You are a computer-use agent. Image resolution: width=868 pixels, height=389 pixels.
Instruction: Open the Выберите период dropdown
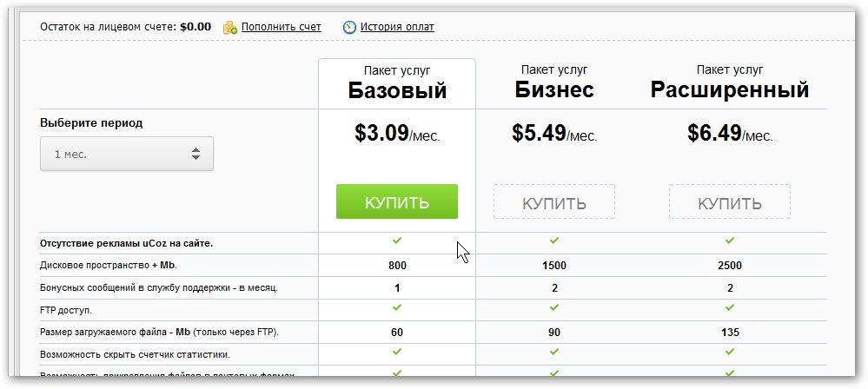[127, 154]
